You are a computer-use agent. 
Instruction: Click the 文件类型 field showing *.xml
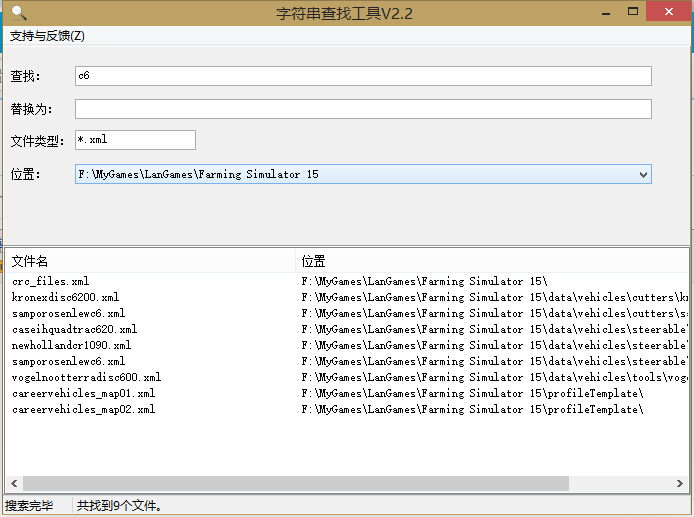point(135,140)
